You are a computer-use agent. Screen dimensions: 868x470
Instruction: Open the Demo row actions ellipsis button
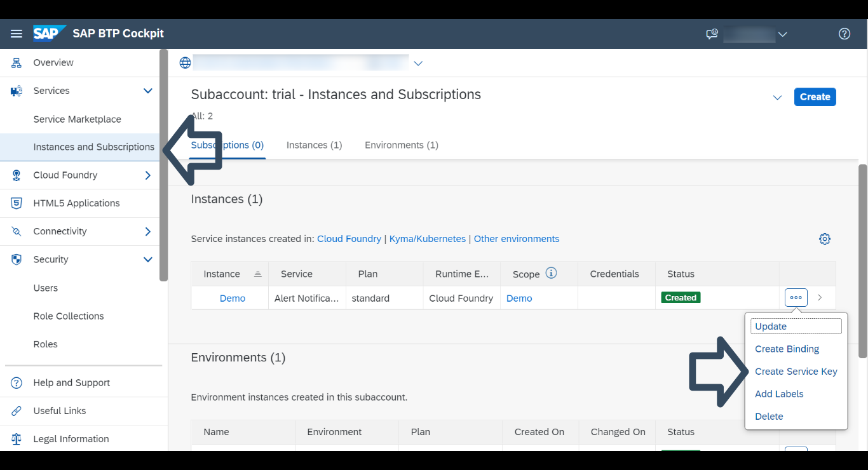[796, 297]
